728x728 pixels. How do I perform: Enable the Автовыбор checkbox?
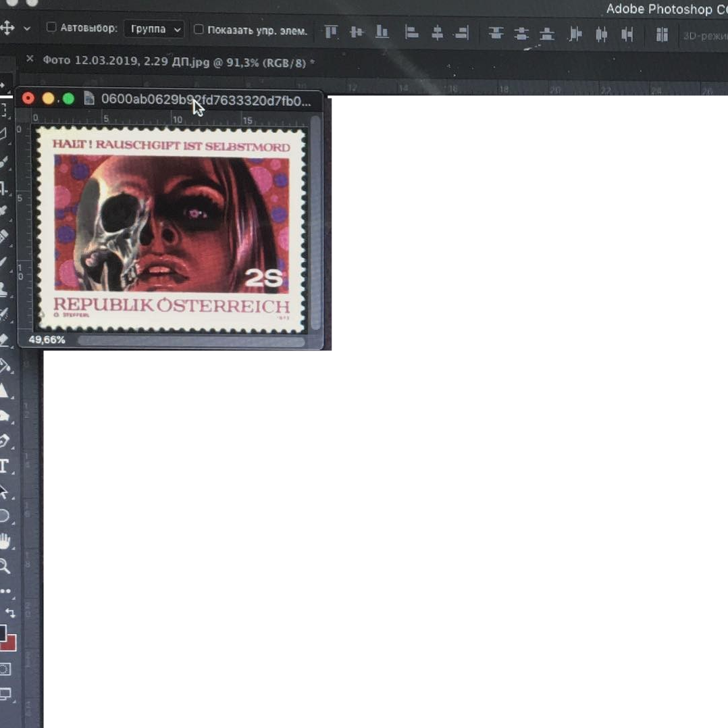pyautogui.click(x=51, y=28)
